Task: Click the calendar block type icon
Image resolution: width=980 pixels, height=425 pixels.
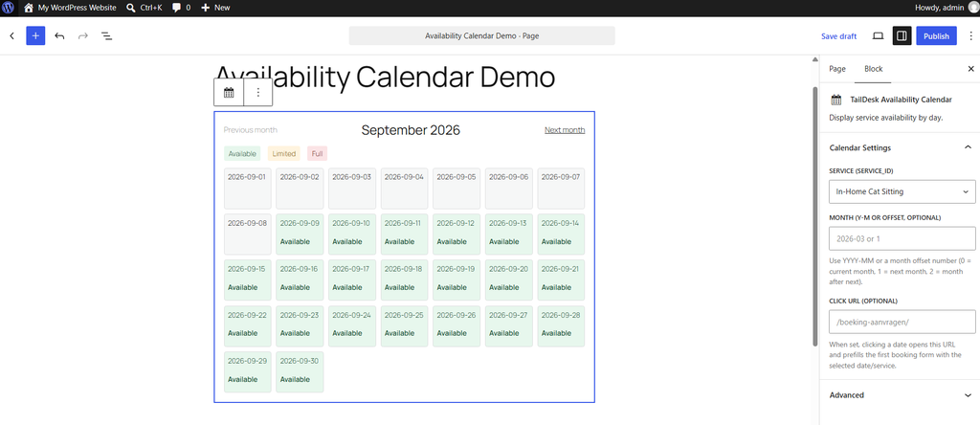Action: click(x=229, y=93)
